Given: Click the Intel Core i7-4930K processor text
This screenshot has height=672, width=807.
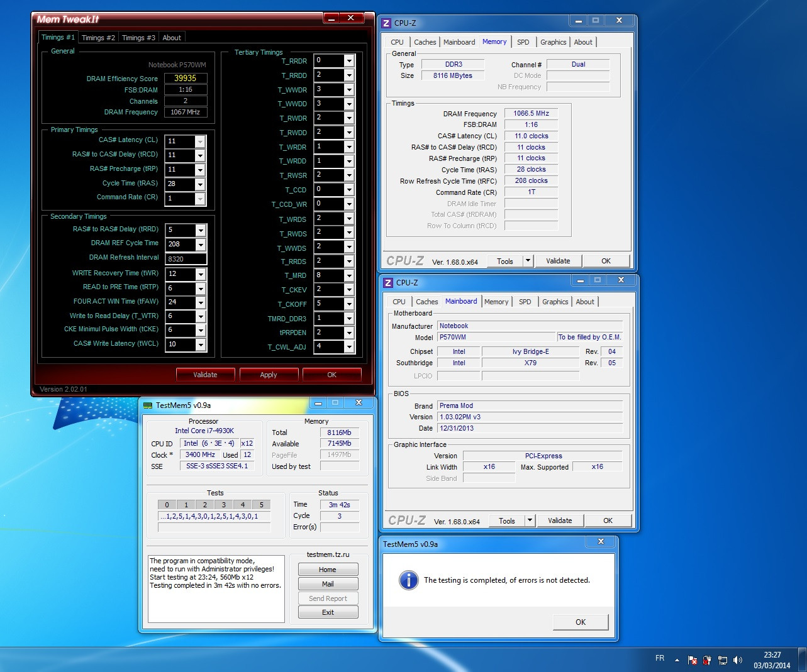Looking at the screenshot, I should [204, 431].
